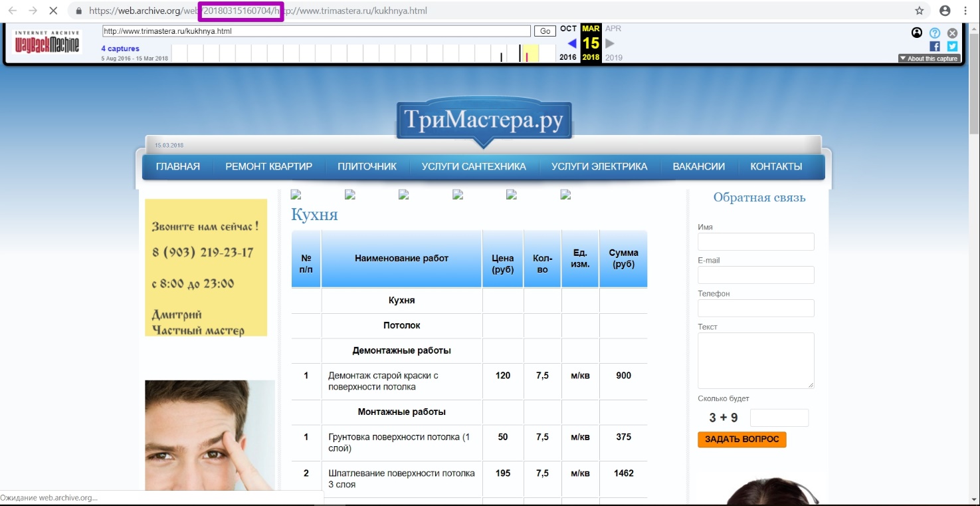Open ВАКАНСИИ menu item
The height and width of the screenshot is (506, 980).
[x=699, y=167]
